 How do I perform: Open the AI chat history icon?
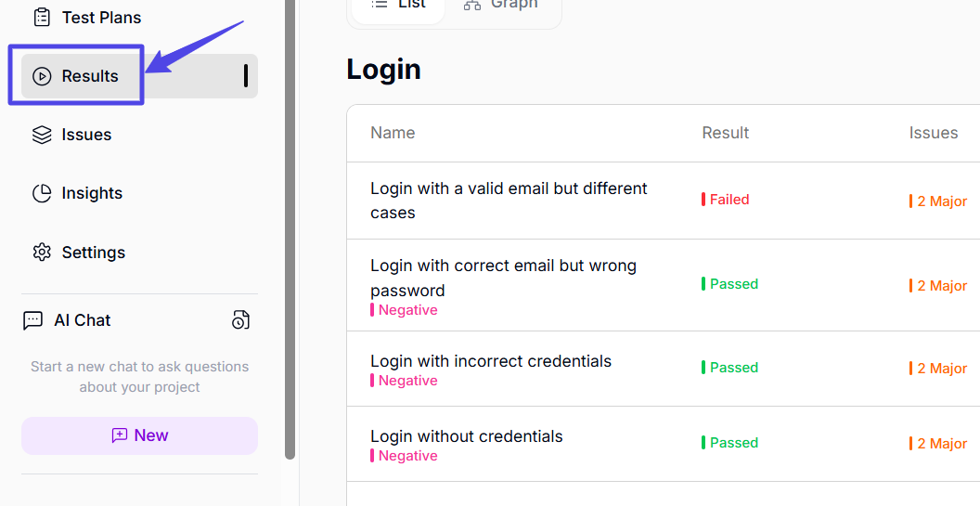click(240, 320)
